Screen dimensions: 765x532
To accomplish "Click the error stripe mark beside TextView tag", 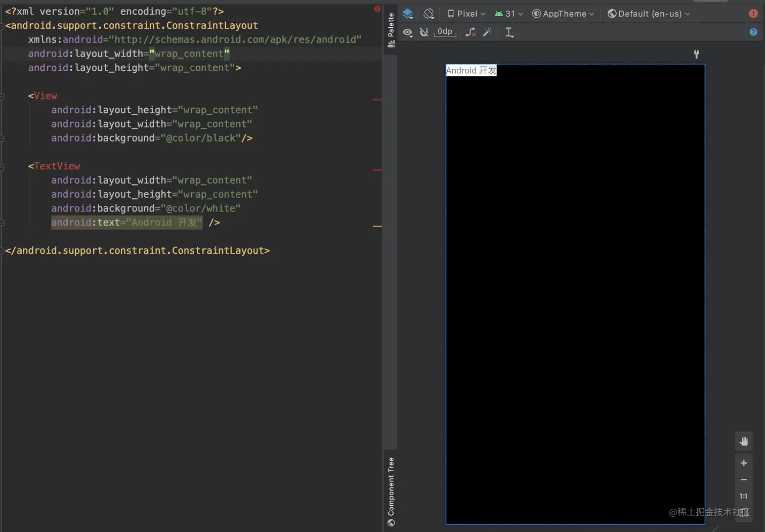I will point(377,170).
